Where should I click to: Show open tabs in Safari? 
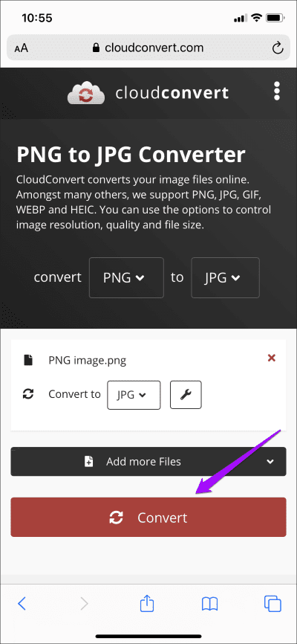click(272, 603)
